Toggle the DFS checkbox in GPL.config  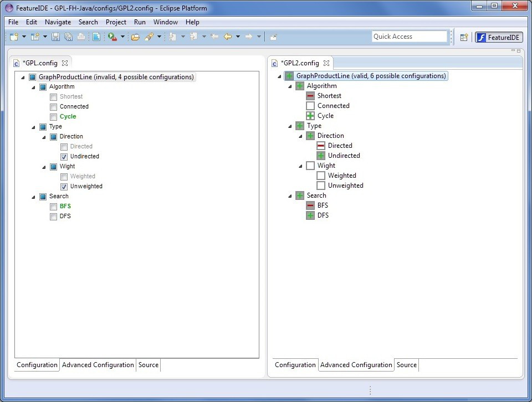tap(53, 217)
